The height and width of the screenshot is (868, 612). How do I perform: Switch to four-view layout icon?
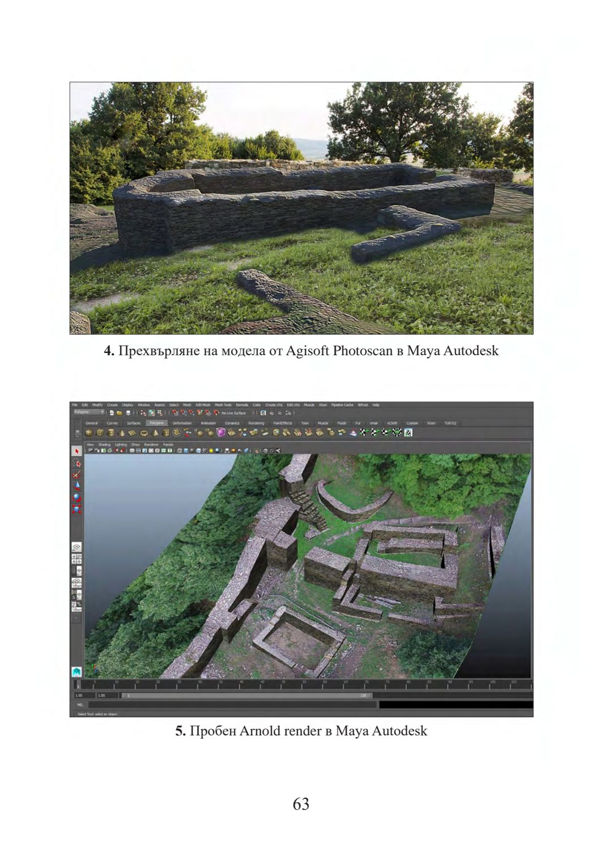(76, 559)
